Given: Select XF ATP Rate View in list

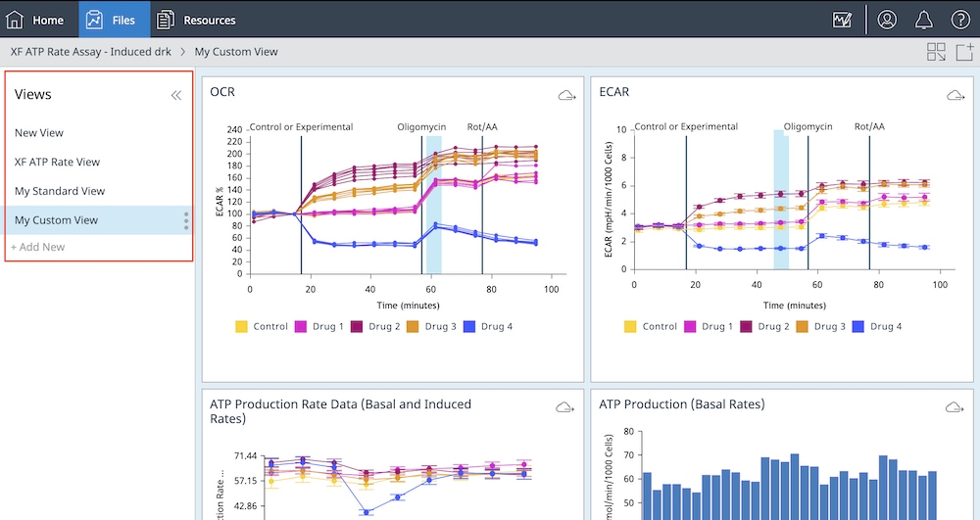Looking at the screenshot, I should click(x=57, y=162).
